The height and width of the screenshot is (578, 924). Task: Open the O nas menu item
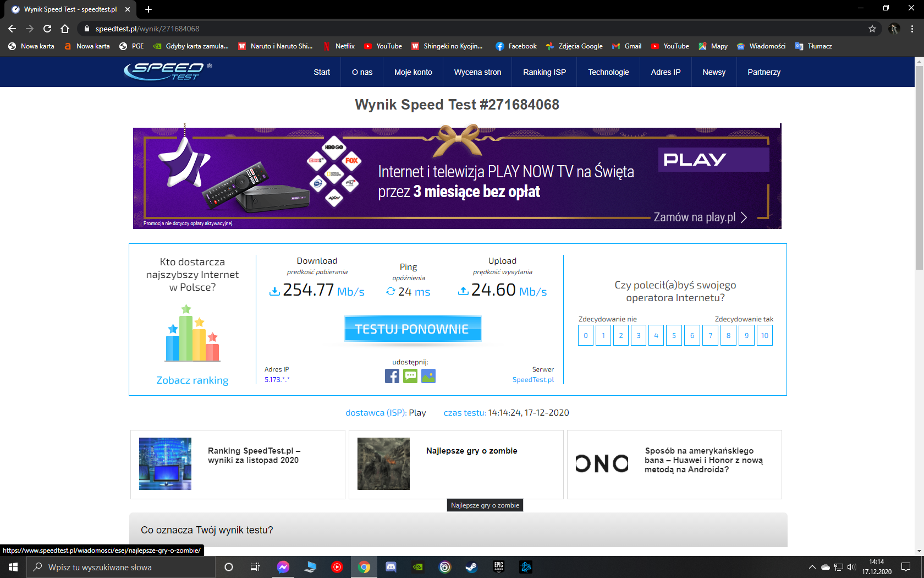pyautogui.click(x=362, y=72)
